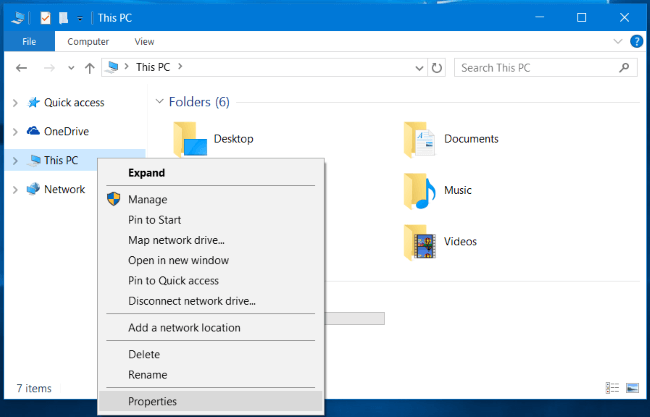Choose Open in new window
Viewport: 650px width, 417px height.
[x=211, y=260]
